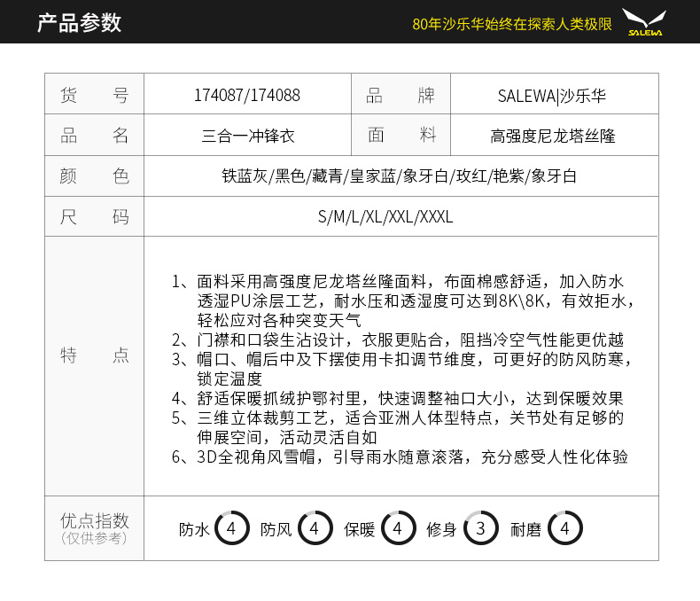Click the product name 三合一冲锋衣

click(248, 136)
